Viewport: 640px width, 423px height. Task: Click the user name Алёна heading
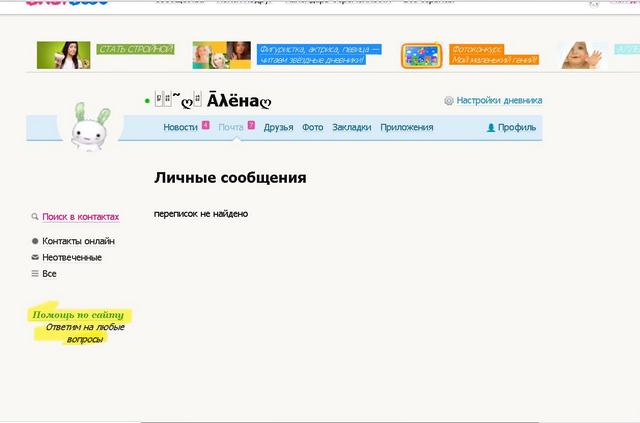(x=213, y=100)
